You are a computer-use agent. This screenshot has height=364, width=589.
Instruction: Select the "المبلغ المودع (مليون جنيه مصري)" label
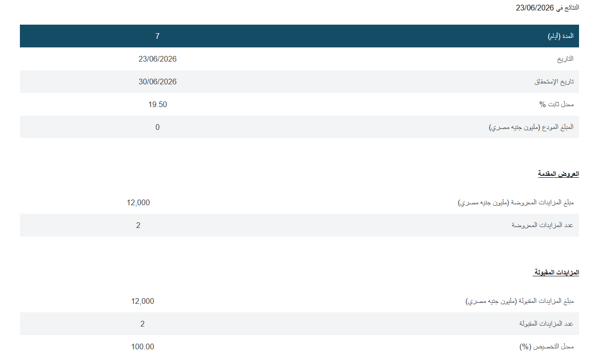tap(531, 127)
